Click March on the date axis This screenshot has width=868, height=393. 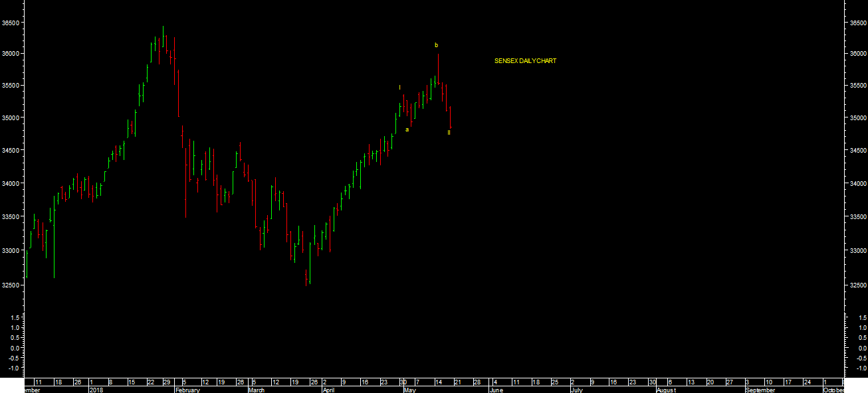click(x=256, y=390)
